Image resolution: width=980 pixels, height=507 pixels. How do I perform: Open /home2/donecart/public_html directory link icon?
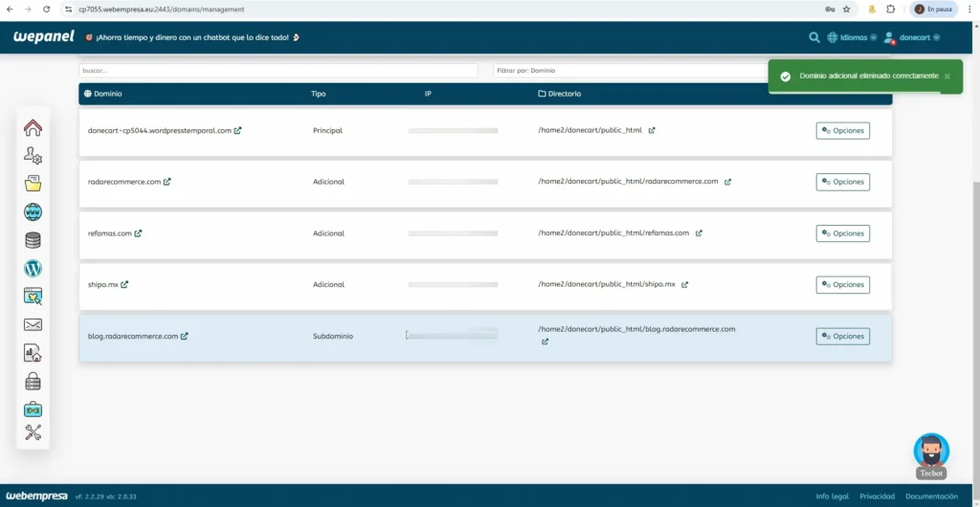[652, 130]
